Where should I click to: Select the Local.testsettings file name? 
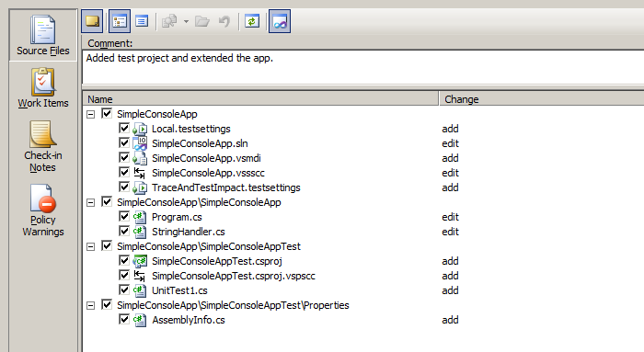[x=191, y=129]
